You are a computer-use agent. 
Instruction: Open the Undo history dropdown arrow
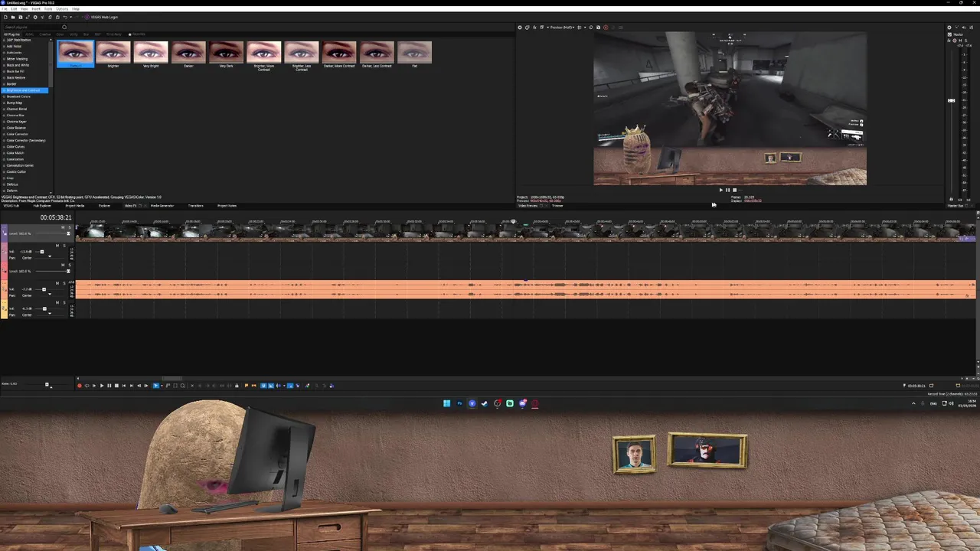(70, 17)
